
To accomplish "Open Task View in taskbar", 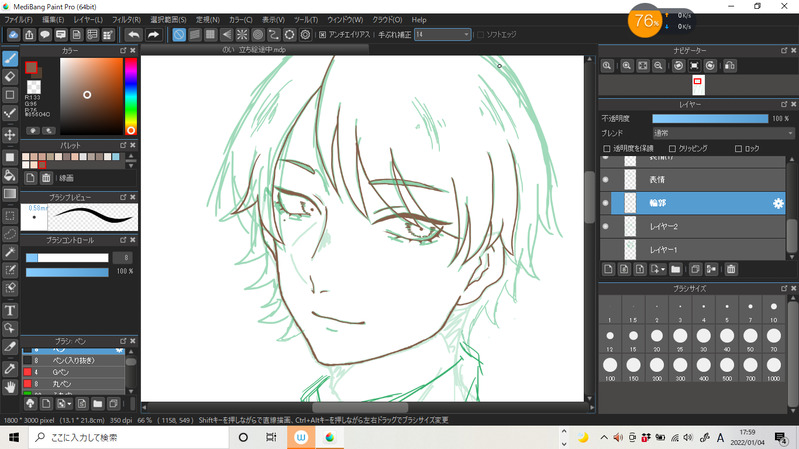I will point(271,437).
